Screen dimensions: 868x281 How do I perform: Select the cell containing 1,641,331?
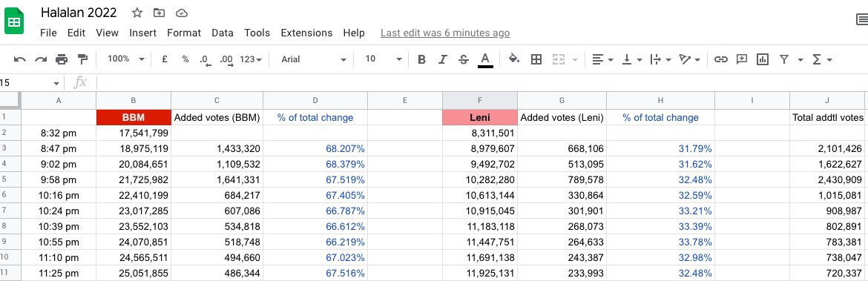pos(217,179)
